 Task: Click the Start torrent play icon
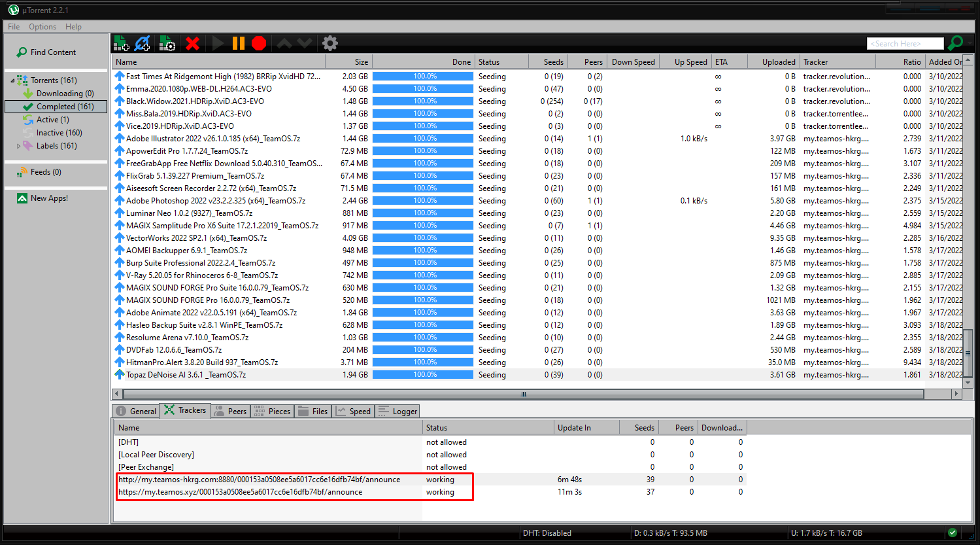(218, 43)
